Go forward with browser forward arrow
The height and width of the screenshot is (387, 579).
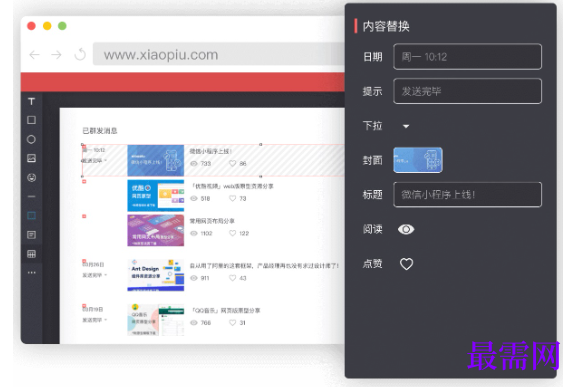coord(56,55)
